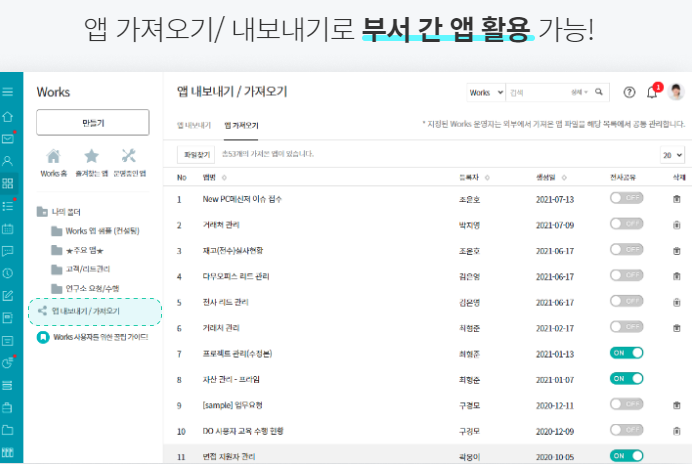Open ★주요 앱★ folder
Image resolution: width=692 pixels, height=464 pixels.
(78, 250)
